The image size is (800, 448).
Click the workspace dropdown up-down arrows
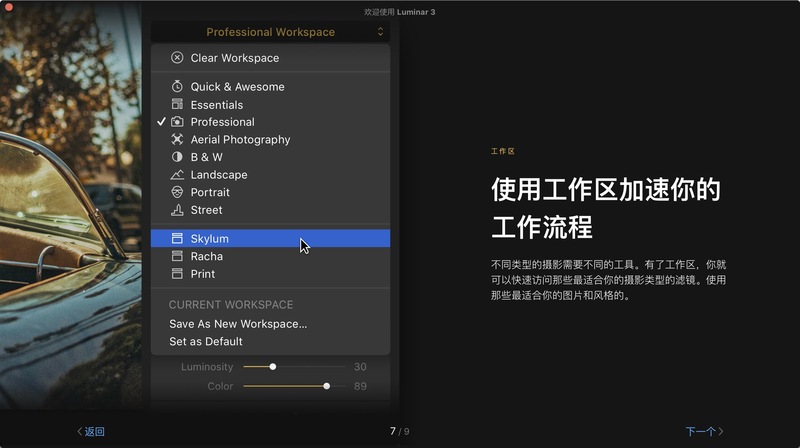click(x=380, y=32)
